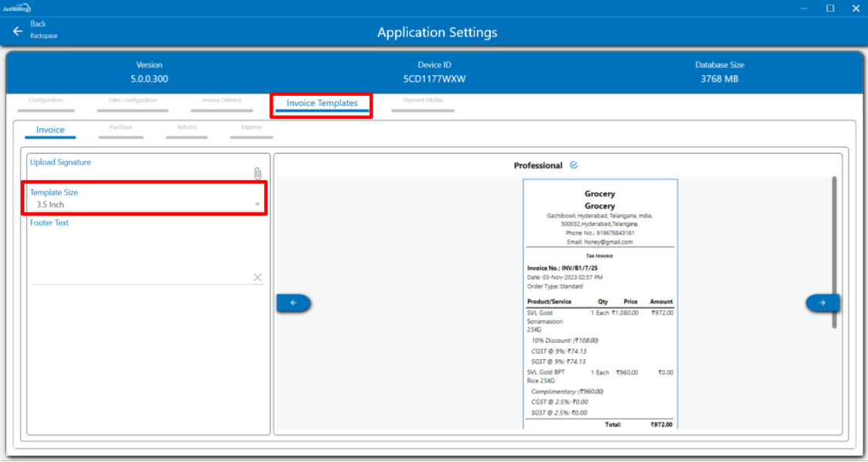The image size is (868, 462).
Task: Switch to the Configuration tab
Action: point(46,101)
